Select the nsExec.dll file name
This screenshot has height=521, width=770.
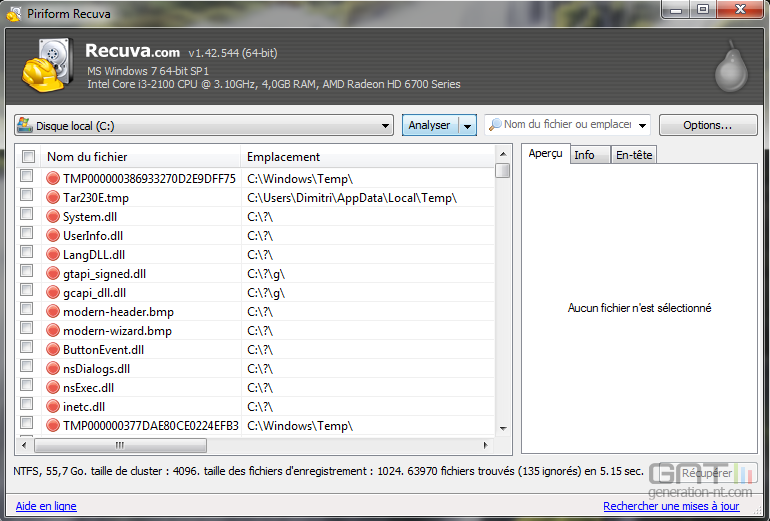[x=88, y=388]
